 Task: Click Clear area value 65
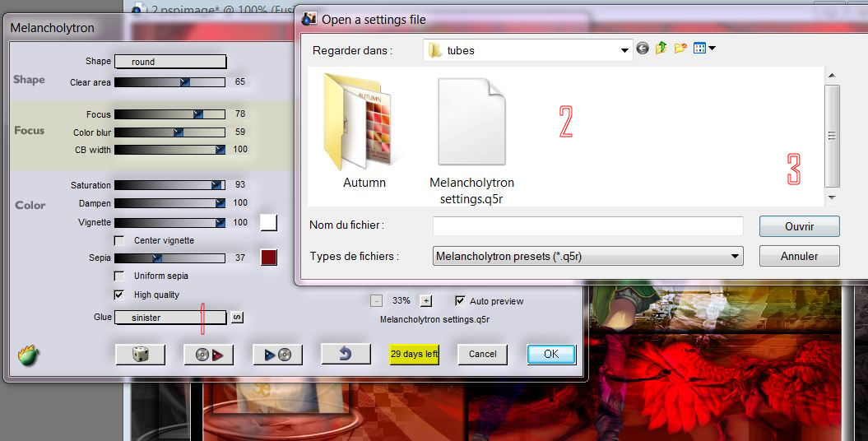[239, 81]
